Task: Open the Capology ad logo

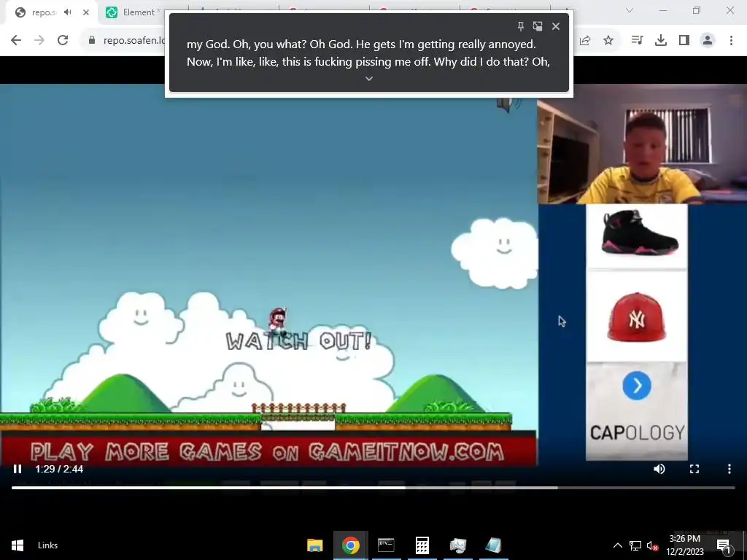Action: point(637,433)
